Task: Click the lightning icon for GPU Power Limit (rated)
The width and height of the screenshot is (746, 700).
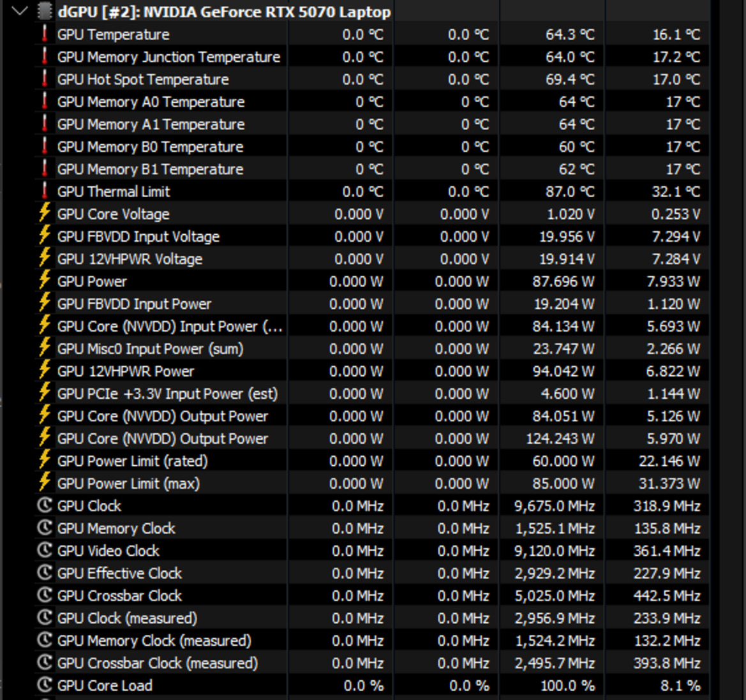Action: (x=44, y=459)
